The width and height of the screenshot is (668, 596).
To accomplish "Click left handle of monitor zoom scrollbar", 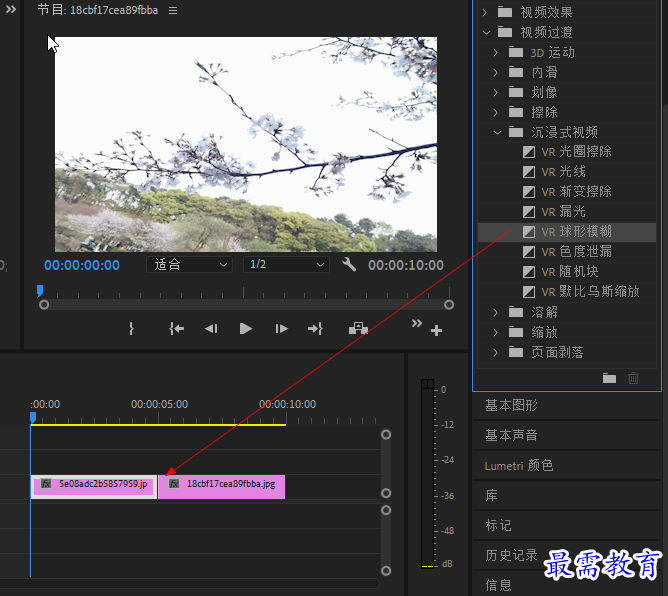I will click(x=43, y=305).
